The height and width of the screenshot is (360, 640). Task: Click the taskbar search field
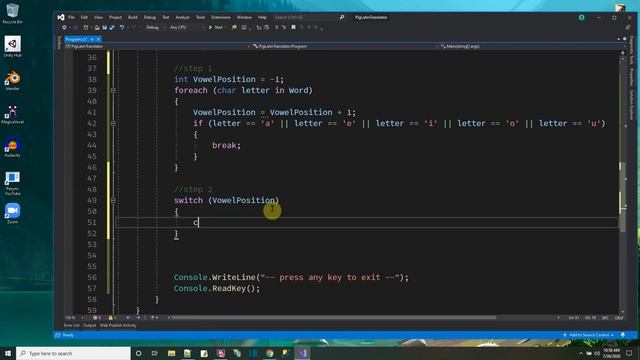tap(73, 353)
